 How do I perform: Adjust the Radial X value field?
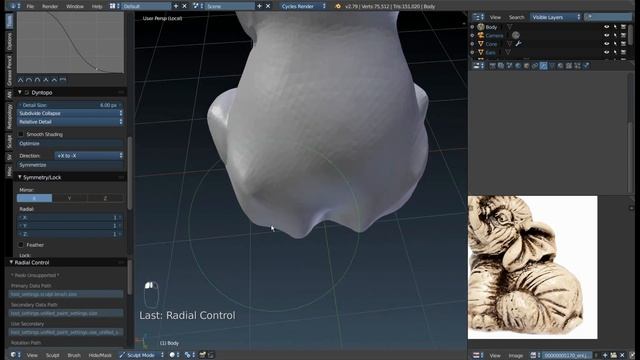pos(70,218)
